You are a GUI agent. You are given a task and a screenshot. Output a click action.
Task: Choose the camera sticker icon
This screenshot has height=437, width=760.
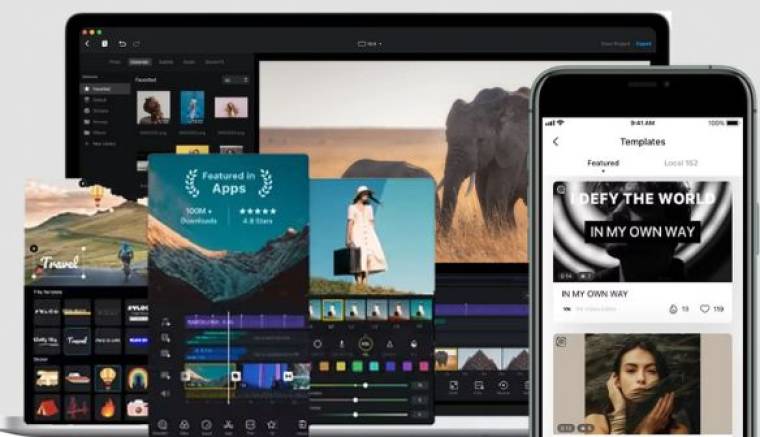tap(137, 408)
